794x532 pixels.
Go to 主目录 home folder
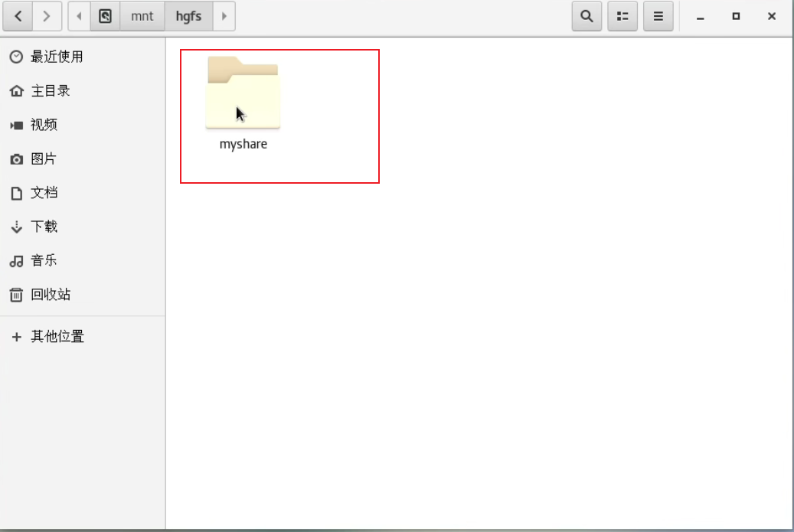tap(83, 90)
